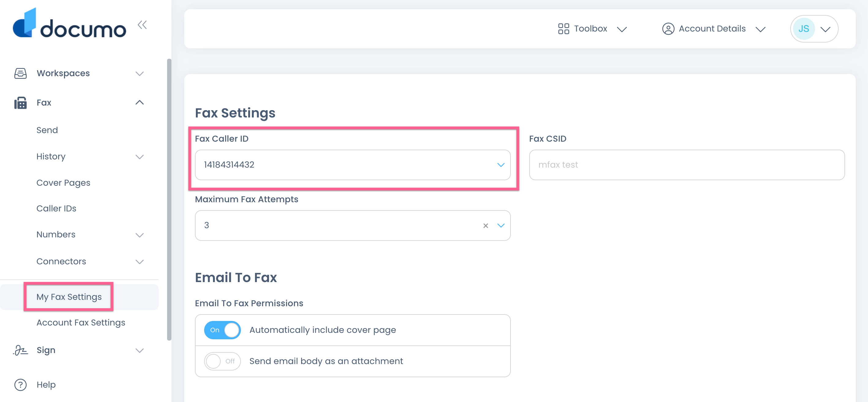Viewport: 868px width, 402px height.
Task: Click the JS user avatar
Action: click(804, 29)
